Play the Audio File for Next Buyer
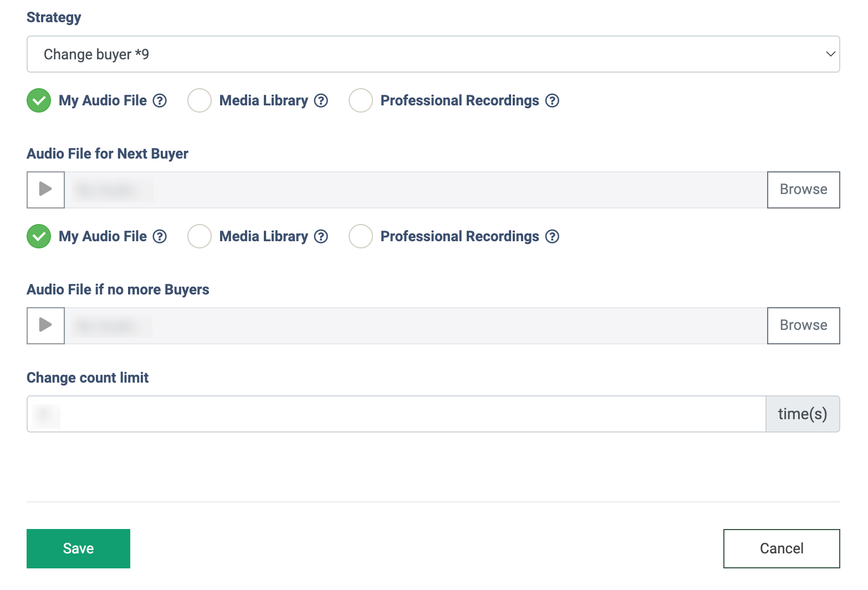 pos(45,190)
